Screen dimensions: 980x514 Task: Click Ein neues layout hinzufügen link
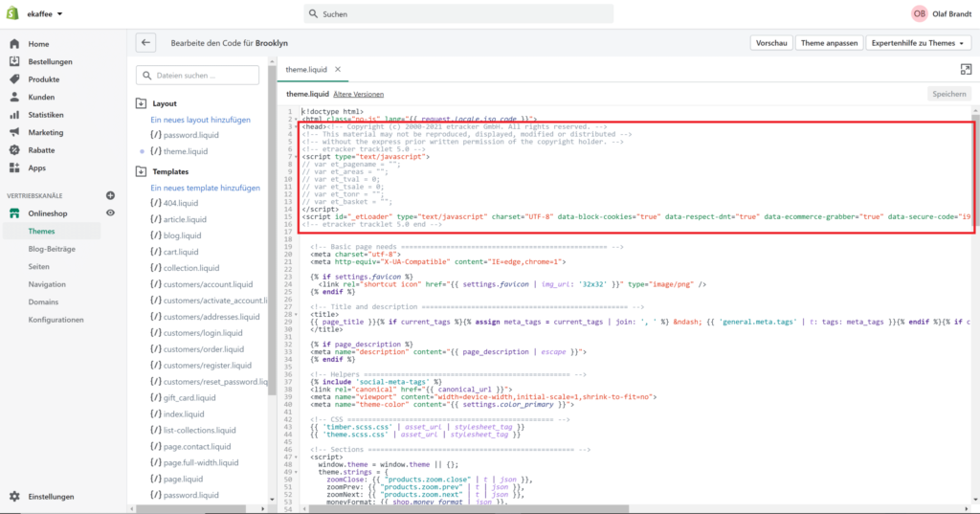pyautogui.click(x=200, y=120)
